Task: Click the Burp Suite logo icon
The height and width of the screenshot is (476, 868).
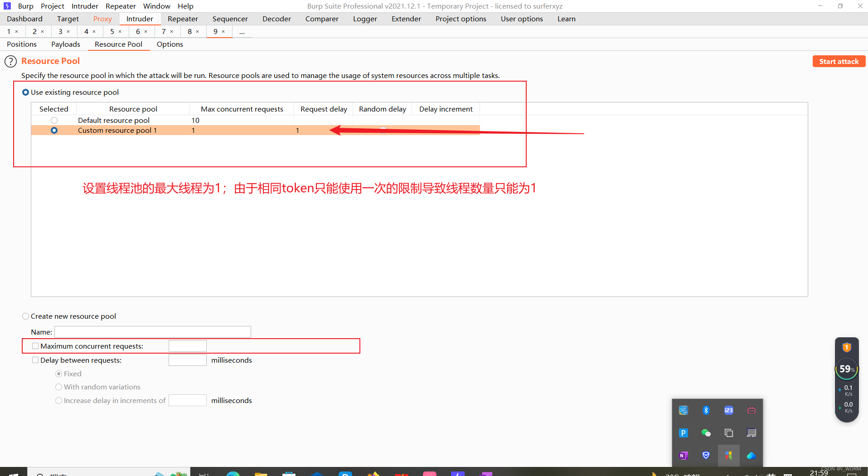Action: coord(7,6)
